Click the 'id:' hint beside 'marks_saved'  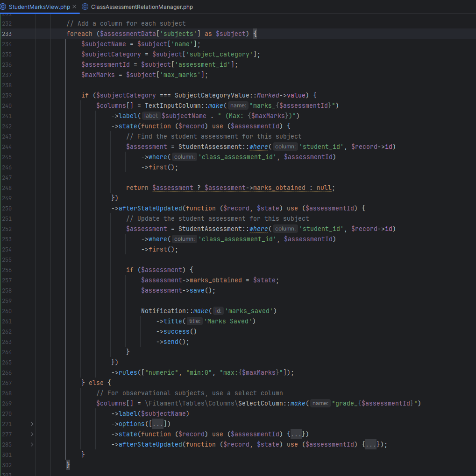218,311
